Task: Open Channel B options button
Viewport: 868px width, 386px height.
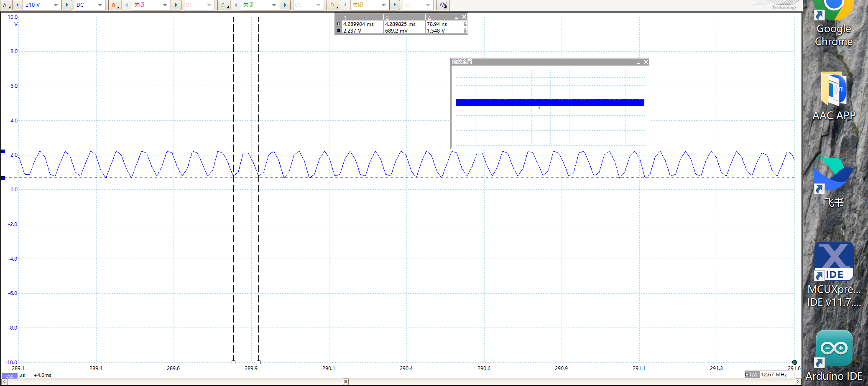Action: [115, 5]
